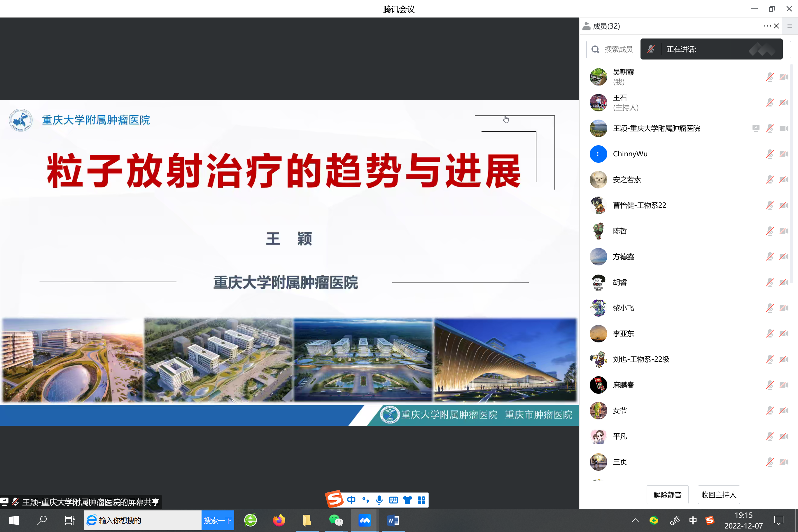Click the 收回主持人 button
Image resolution: width=798 pixels, height=532 pixels.
[x=719, y=495]
